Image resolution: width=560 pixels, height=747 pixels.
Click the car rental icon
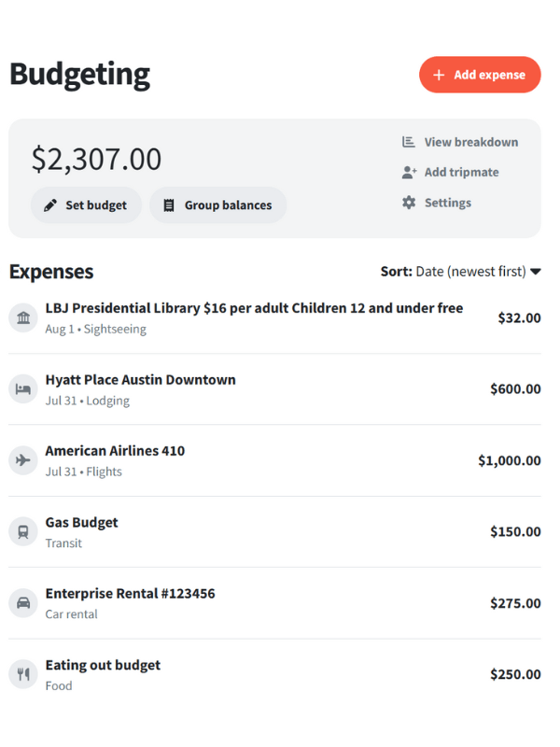(x=23, y=603)
